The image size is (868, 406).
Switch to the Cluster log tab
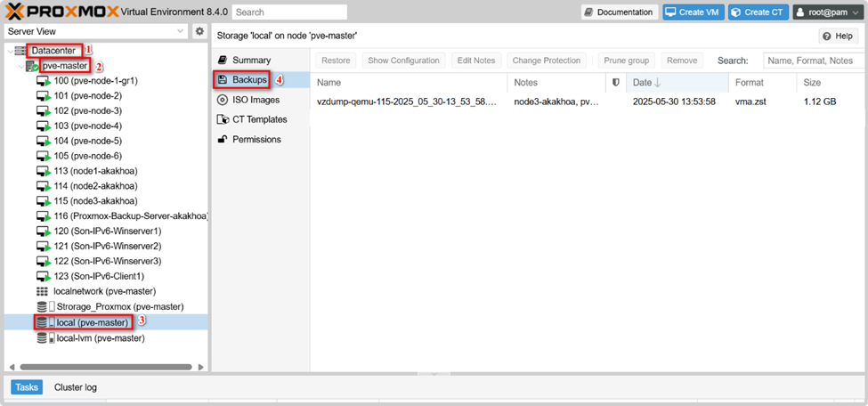pos(76,387)
